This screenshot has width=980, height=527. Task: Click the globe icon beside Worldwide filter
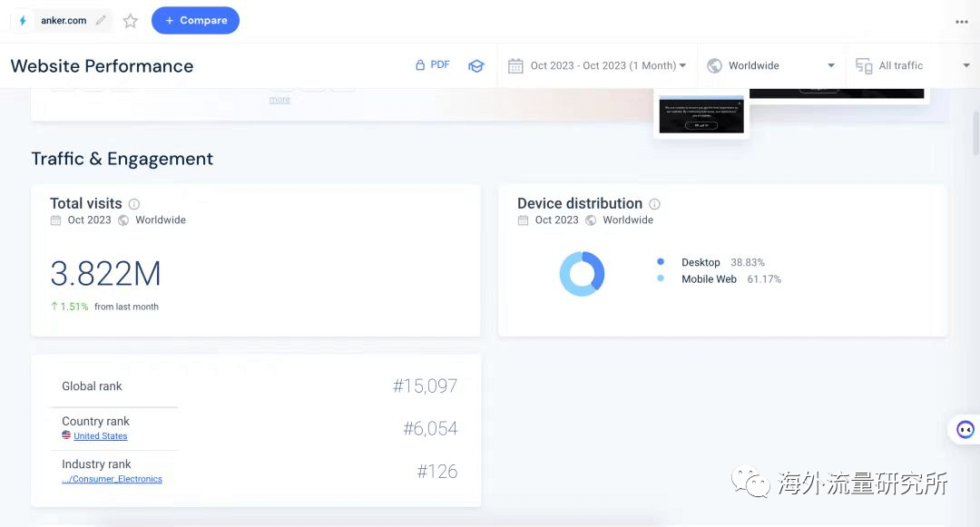tap(714, 65)
